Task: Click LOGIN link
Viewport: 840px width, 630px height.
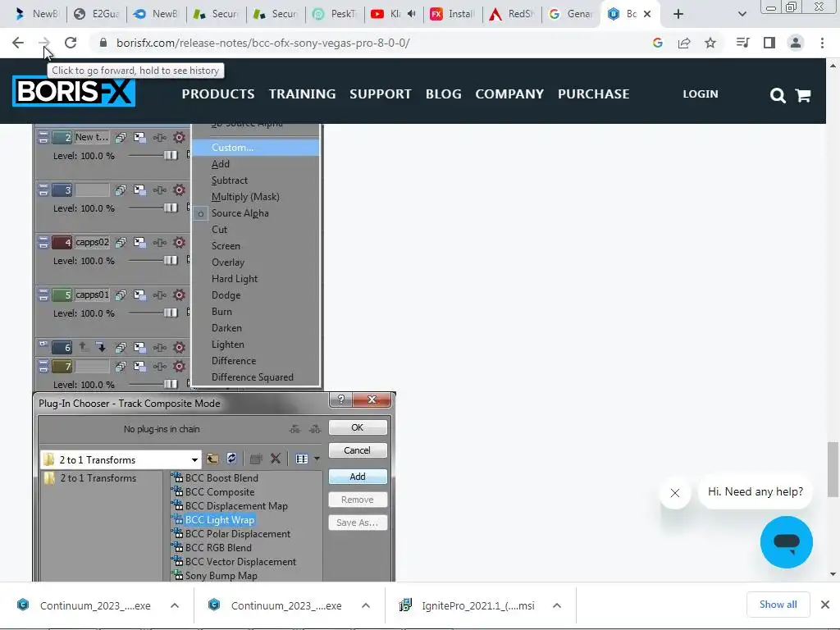Action: (x=701, y=94)
